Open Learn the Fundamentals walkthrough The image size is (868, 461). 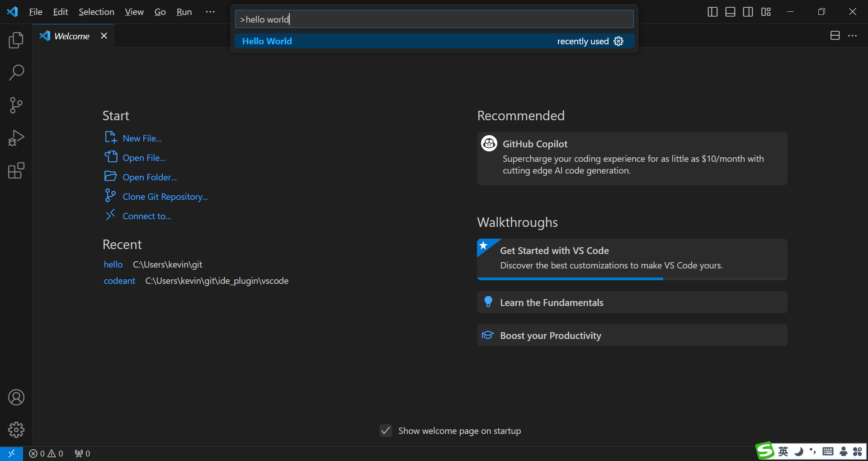[632, 302]
